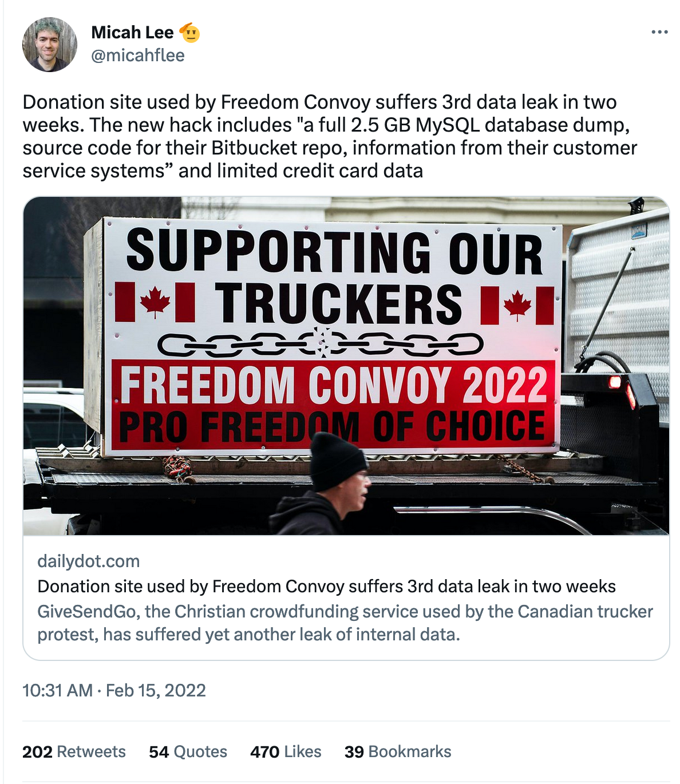The image size is (680, 784).
Task: Open the tweet timestamp Feb 15, 2022
Action: pyautogui.click(x=113, y=691)
